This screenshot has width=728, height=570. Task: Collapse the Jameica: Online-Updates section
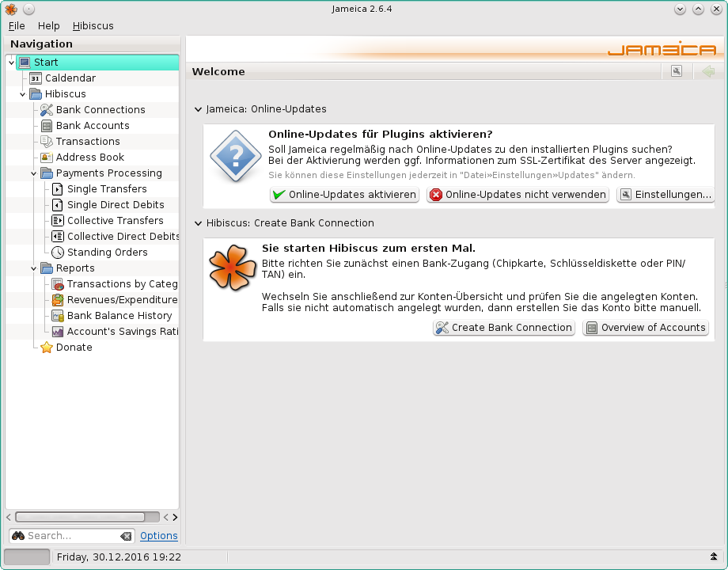[198, 109]
